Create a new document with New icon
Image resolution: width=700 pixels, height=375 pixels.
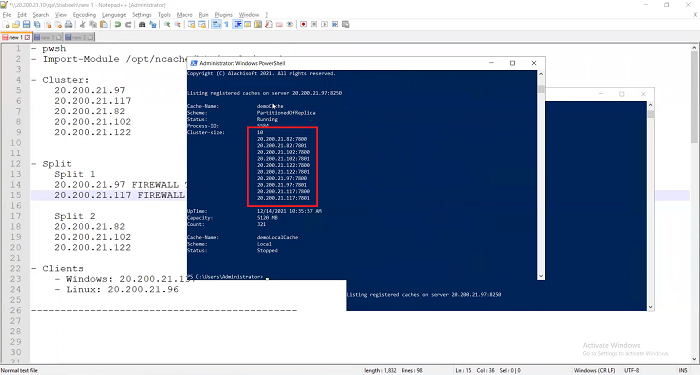[x=6, y=25]
